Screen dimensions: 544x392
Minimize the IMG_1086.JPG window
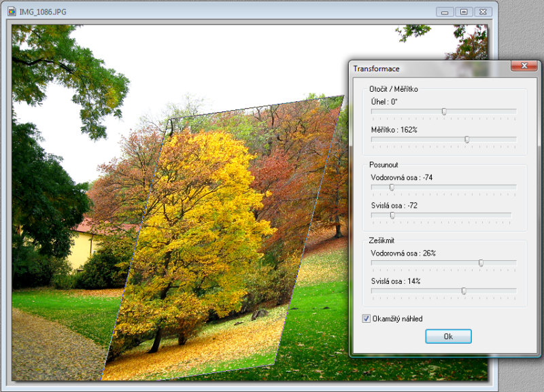click(445, 12)
